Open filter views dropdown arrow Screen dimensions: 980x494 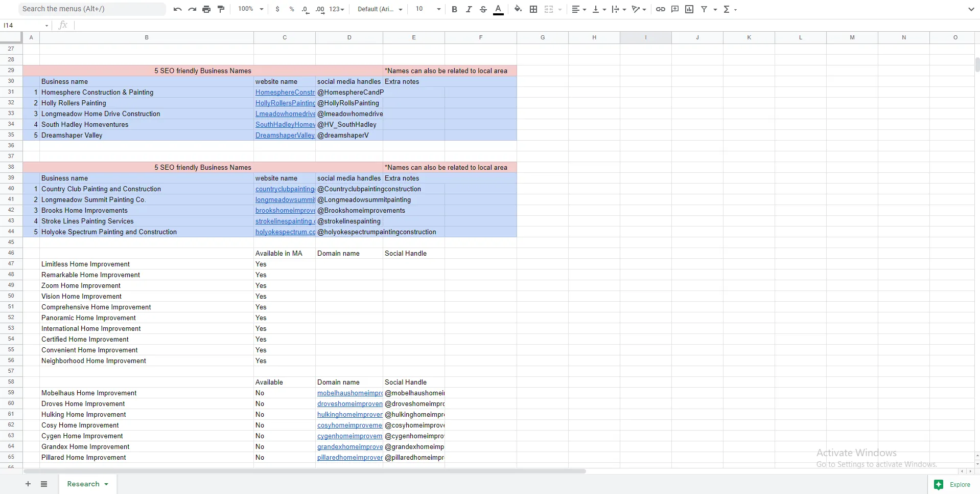pos(715,9)
